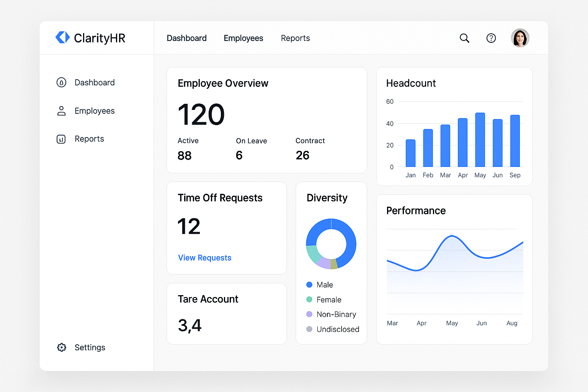The image size is (588, 392).
Task: Switch to the Reports tab in top navigation
Action: point(295,38)
